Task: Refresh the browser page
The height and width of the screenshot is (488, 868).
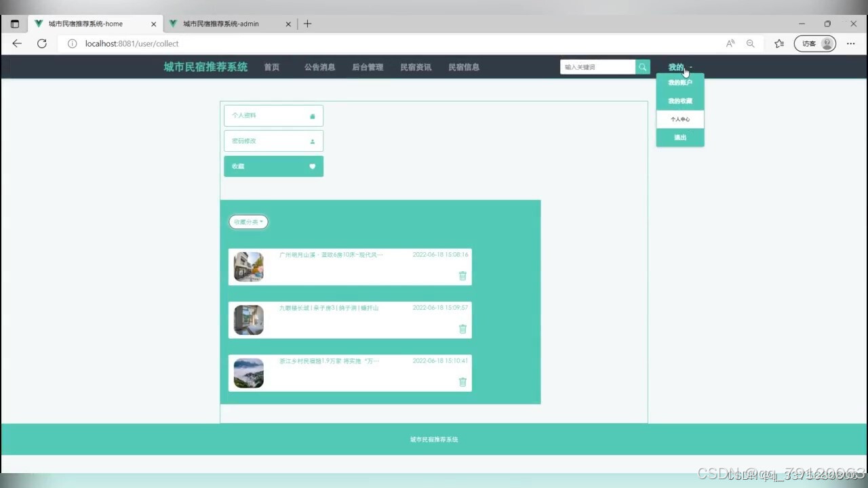Action: (41, 43)
